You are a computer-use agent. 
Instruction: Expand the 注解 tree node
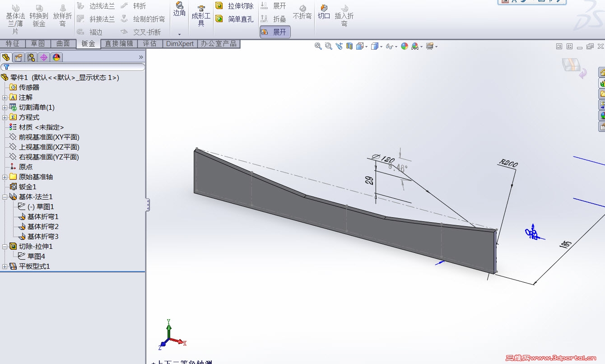[5, 98]
